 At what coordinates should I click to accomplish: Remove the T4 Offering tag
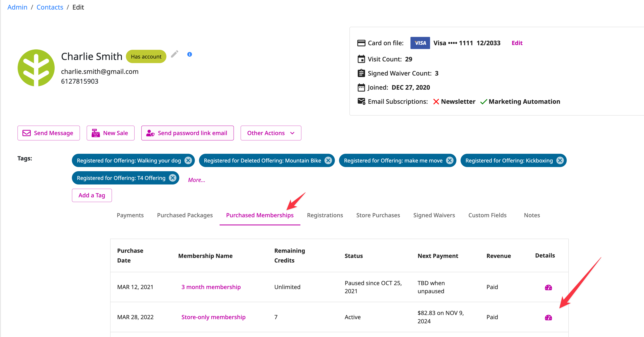point(172,178)
